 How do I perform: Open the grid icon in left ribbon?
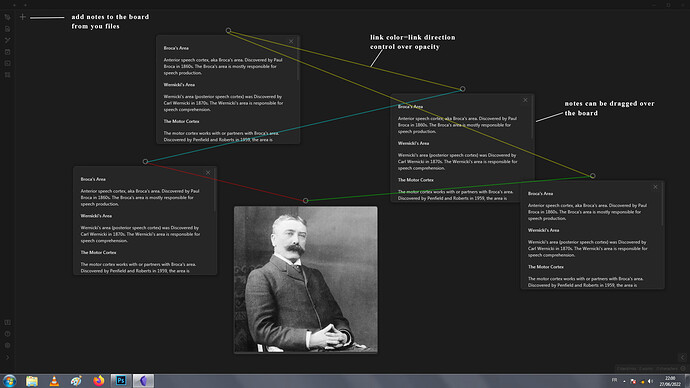[x=7, y=75]
